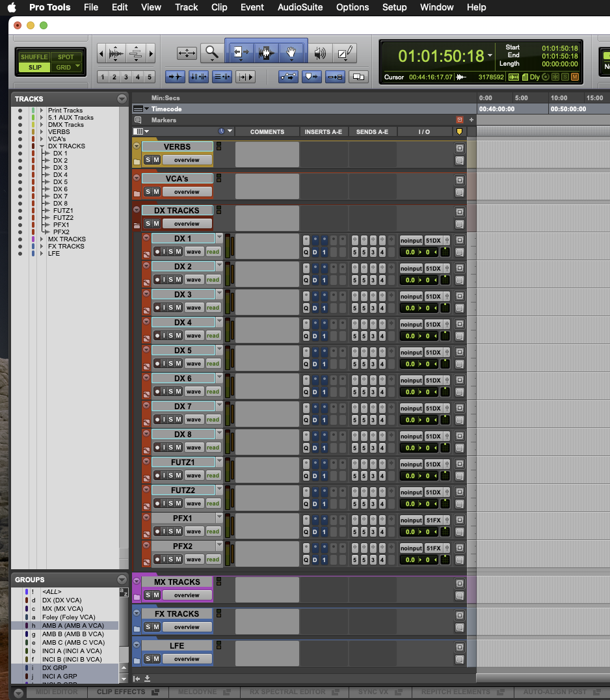
Task: Click DX 1 volume value 0.0
Action: [x=410, y=252]
